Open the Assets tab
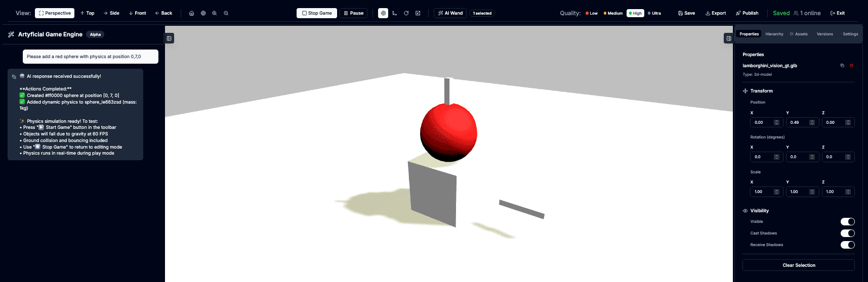 (799, 34)
